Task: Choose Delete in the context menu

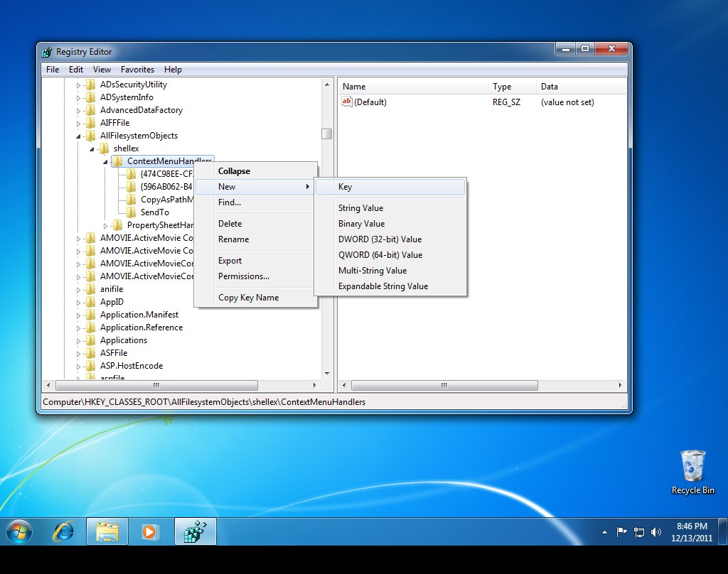Action: coord(256,224)
